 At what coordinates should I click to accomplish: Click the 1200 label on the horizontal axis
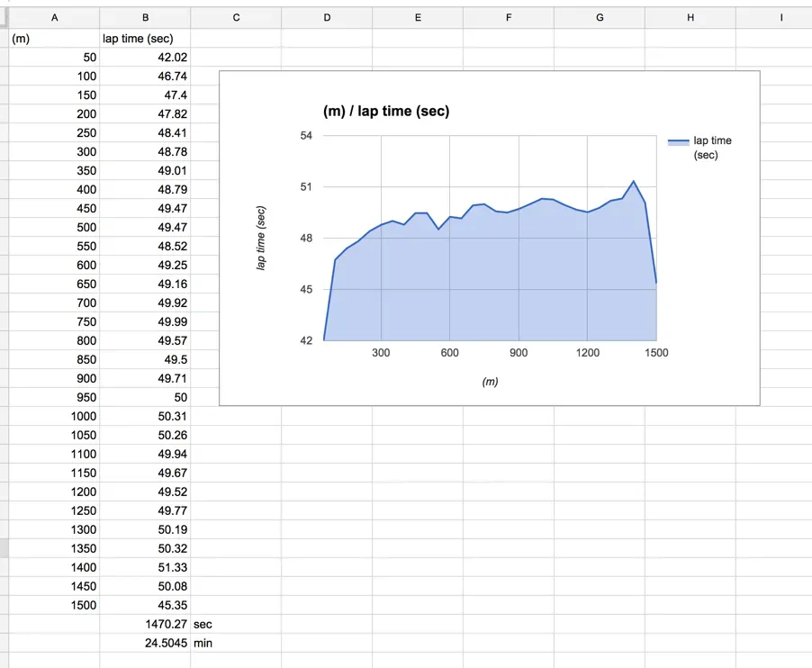(587, 353)
